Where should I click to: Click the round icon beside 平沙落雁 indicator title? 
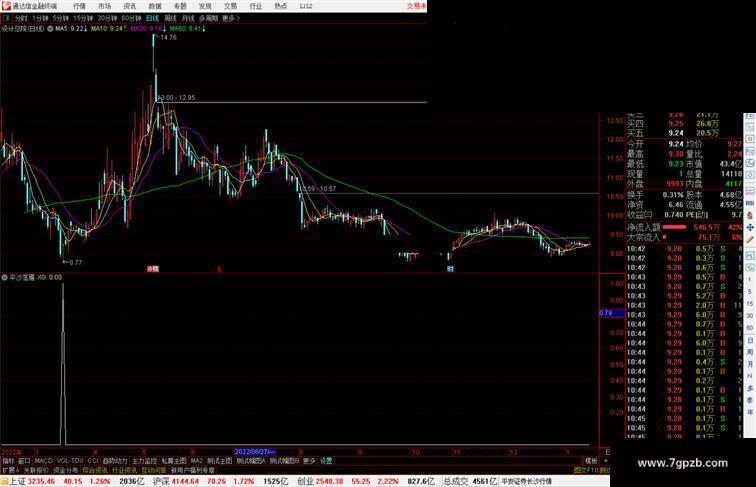4,277
